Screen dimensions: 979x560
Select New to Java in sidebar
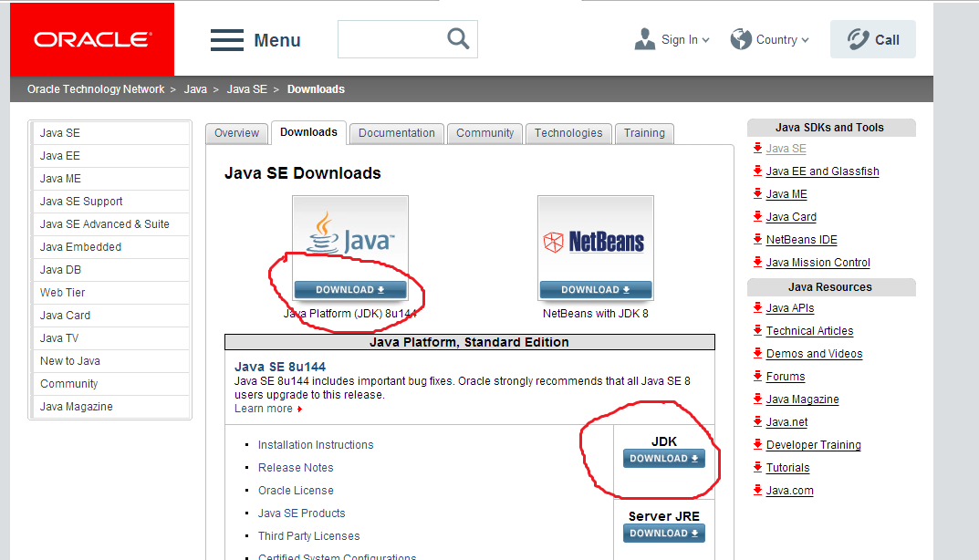coord(110,361)
